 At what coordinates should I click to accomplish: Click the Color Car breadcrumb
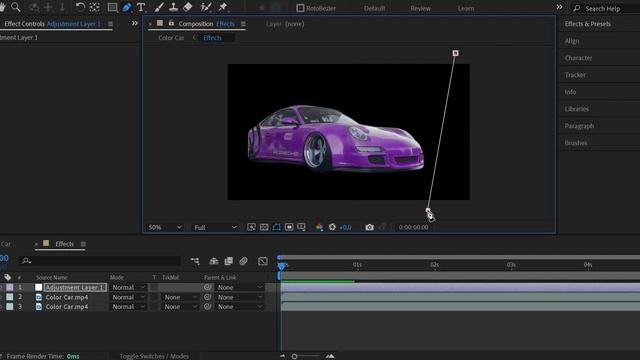coord(171,38)
